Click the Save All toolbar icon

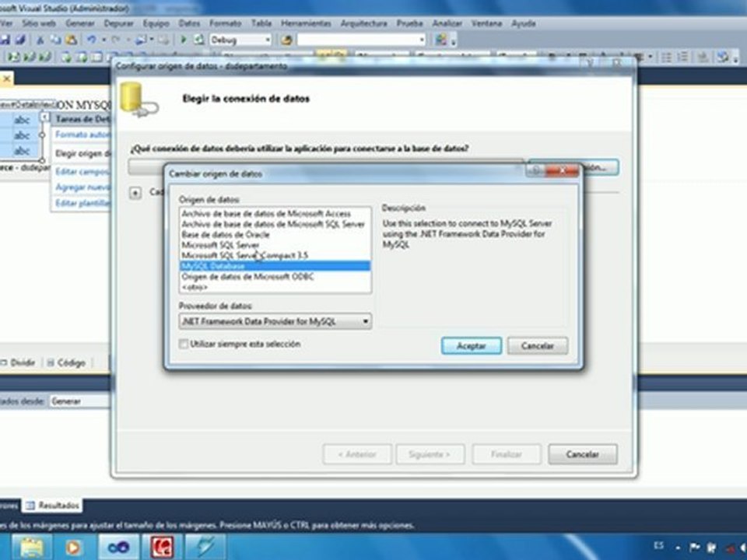pos(20,40)
